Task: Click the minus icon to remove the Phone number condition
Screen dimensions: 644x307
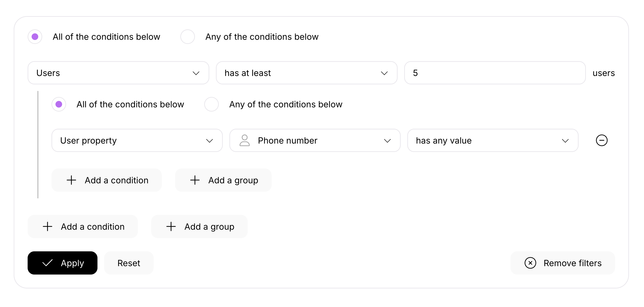Action: click(x=602, y=140)
